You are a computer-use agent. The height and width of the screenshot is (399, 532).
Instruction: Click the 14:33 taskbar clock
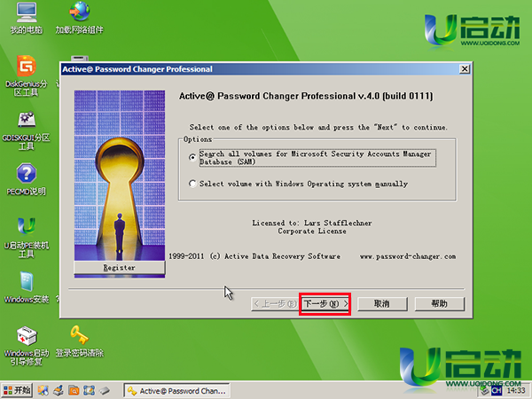pyautogui.click(x=516, y=391)
